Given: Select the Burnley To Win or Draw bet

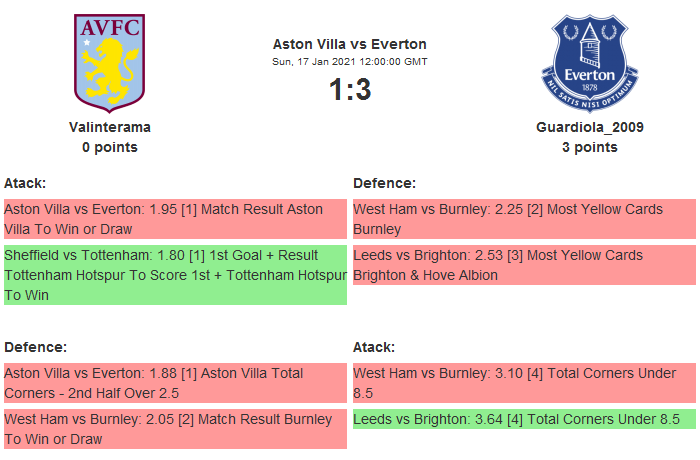Looking at the screenshot, I should click(175, 429).
